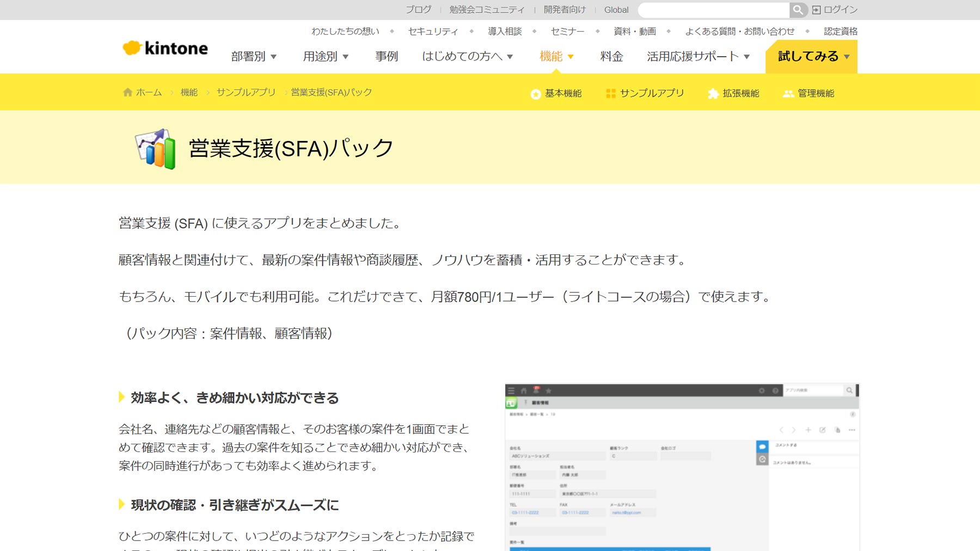Click the ログイン link
This screenshot has width=980, height=551.
840,10
